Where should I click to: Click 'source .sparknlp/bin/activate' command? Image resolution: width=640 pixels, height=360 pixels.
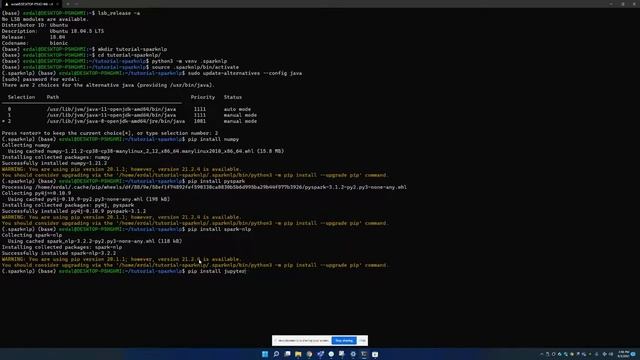click(195, 67)
